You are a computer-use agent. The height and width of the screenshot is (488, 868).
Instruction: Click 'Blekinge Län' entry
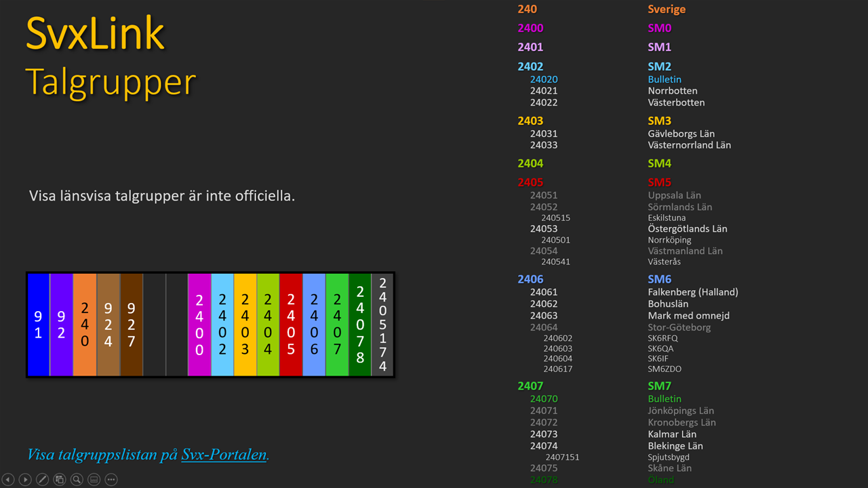pos(675,446)
